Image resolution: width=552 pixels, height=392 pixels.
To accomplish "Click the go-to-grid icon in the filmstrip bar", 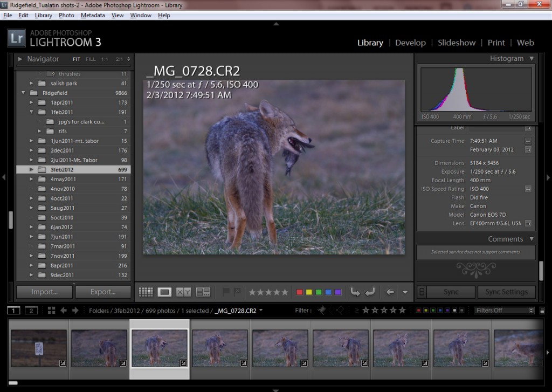I will [x=52, y=310].
